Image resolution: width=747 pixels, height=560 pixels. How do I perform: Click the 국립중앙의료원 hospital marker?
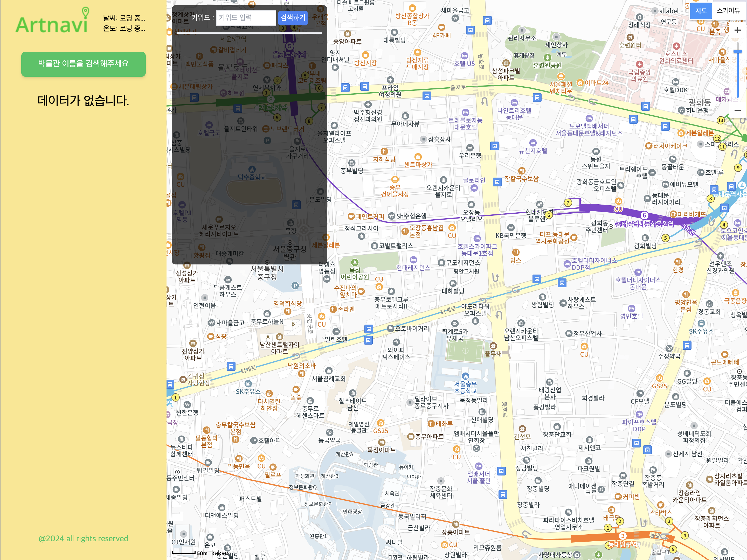[x=639, y=64]
